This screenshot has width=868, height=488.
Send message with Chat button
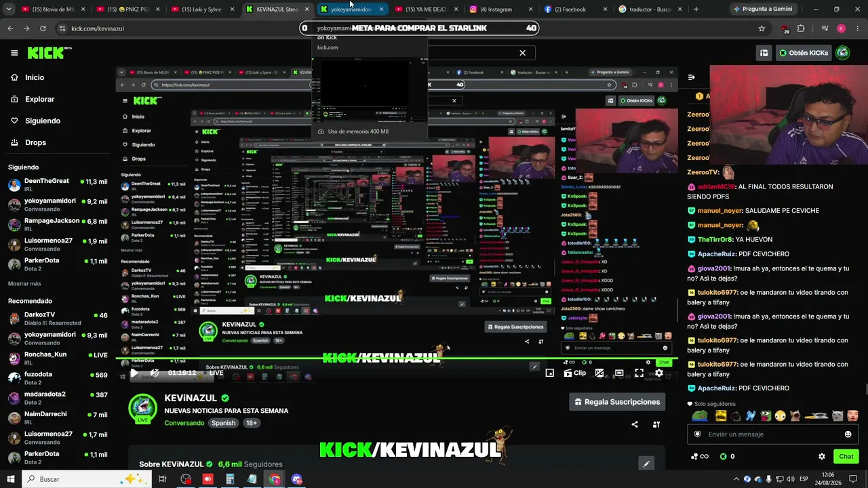(x=846, y=457)
